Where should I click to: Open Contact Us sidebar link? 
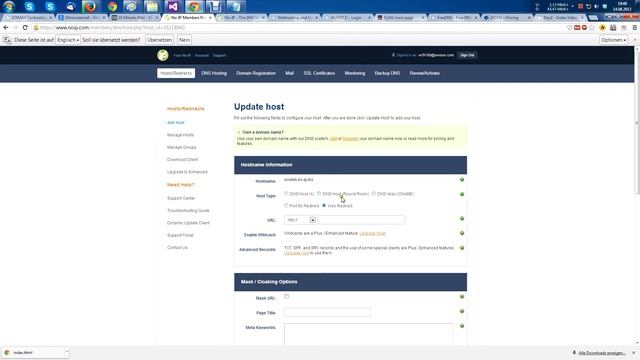tap(177, 247)
